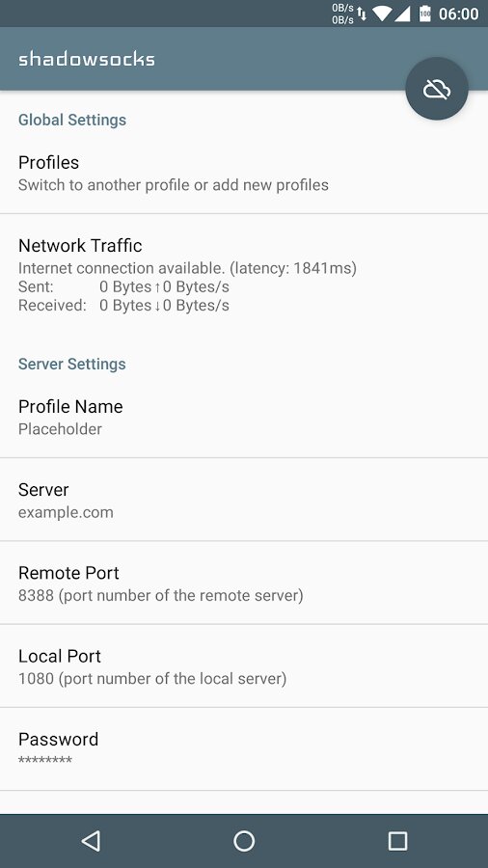Tap the Global Settings section header

click(x=72, y=120)
